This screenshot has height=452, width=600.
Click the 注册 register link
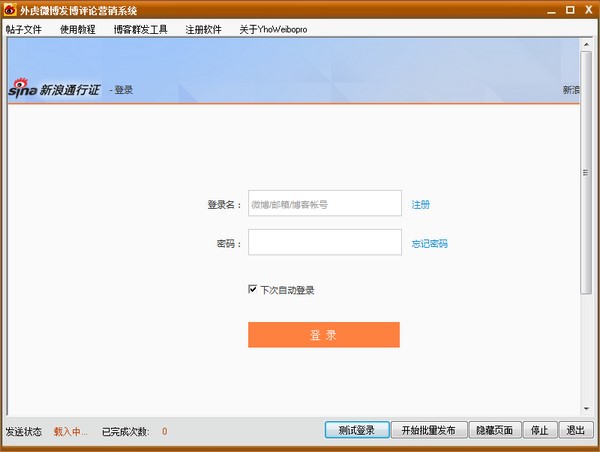(x=421, y=204)
